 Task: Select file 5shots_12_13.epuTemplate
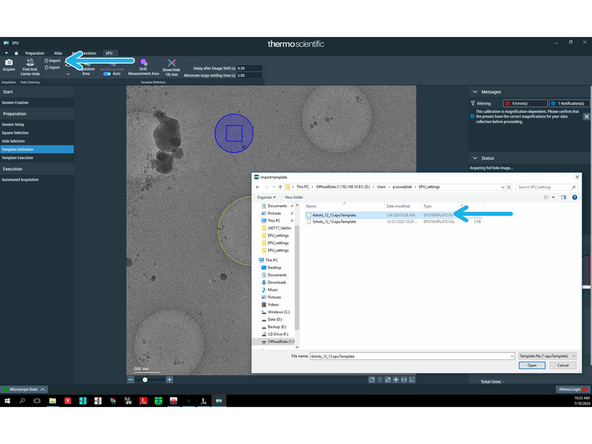click(334, 222)
